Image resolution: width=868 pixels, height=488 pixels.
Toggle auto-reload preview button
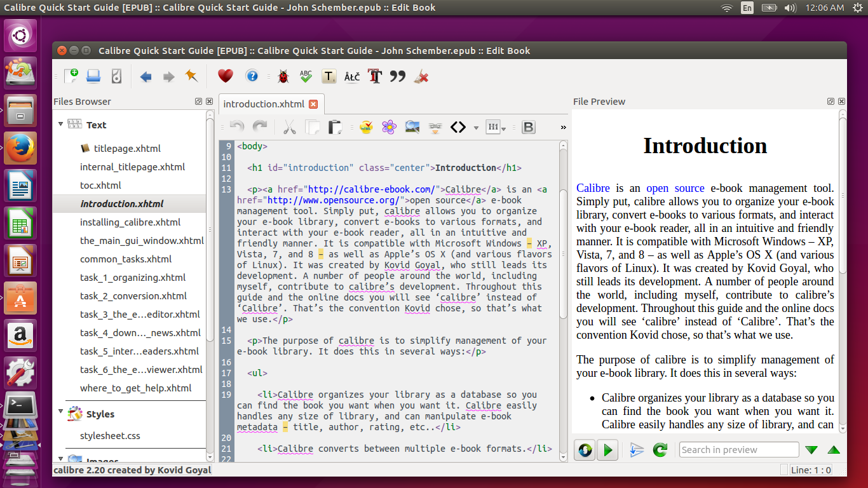click(x=585, y=450)
